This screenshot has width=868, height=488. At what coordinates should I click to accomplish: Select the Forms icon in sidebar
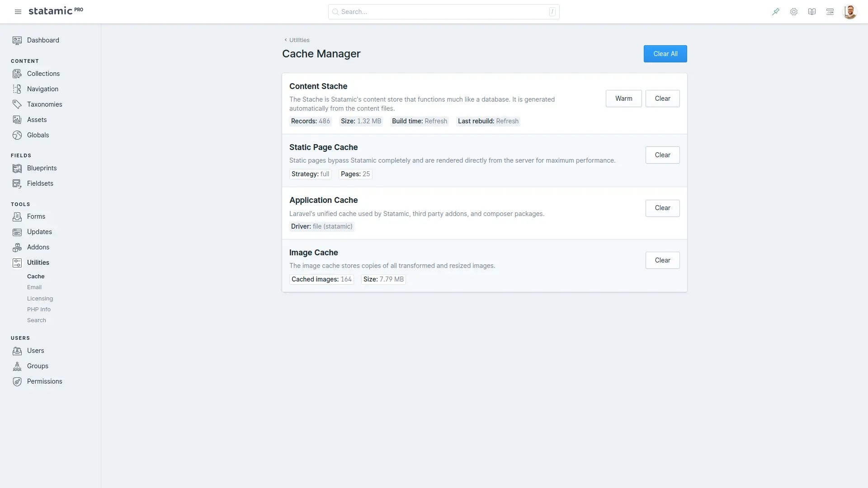coord(17,216)
